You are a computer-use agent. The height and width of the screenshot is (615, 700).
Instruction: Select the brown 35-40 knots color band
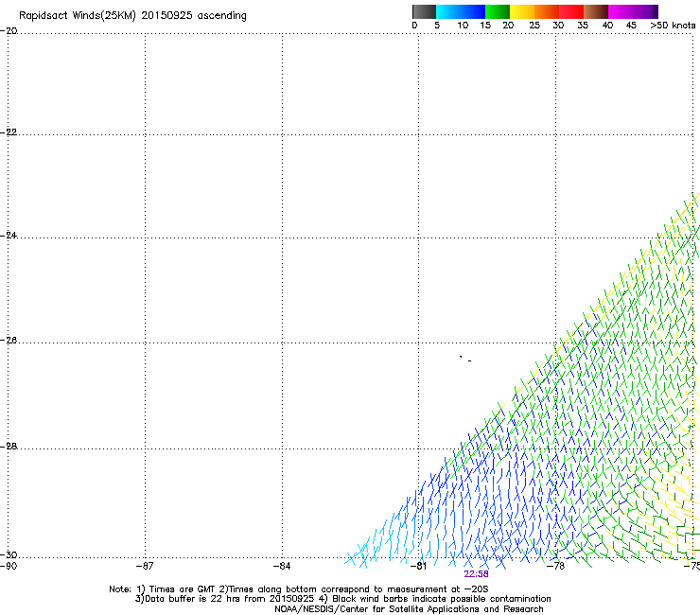coord(596,11)
